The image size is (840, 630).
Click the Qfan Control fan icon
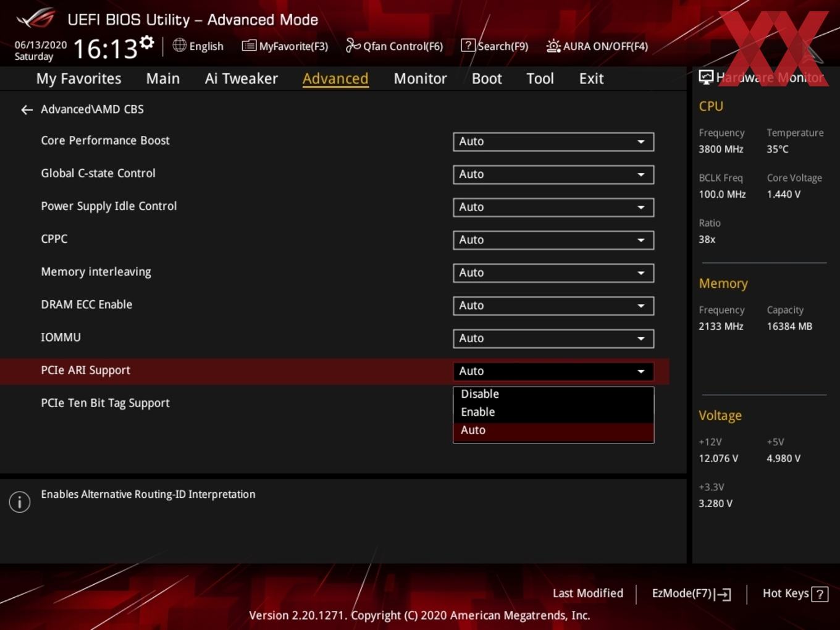tap(353, 45)
